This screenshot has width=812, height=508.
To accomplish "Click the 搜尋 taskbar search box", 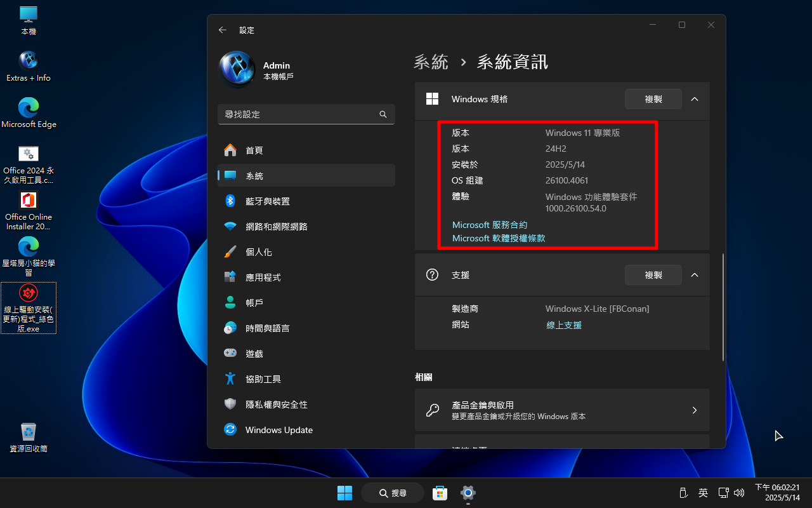I will pyautogui.click(x=393, y=493).
